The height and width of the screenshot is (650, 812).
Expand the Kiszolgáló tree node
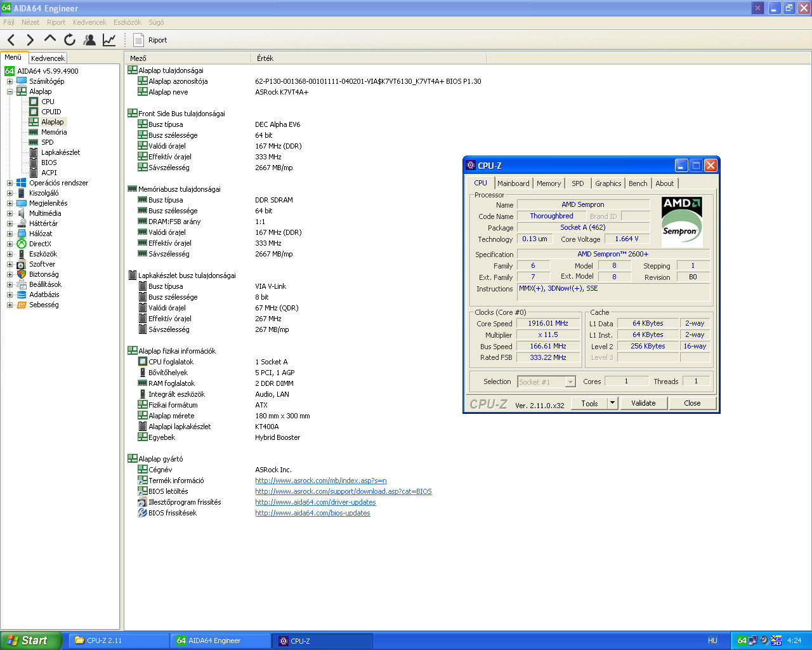pos(10,193)
